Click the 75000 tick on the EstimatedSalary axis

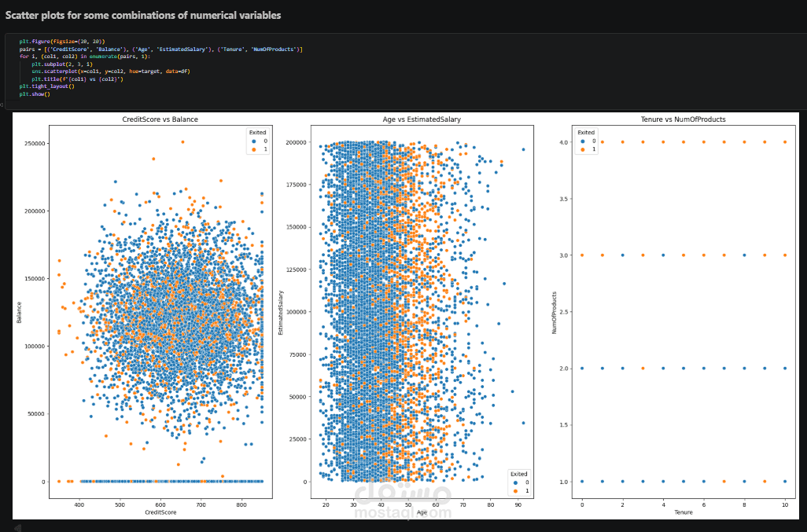pyautogui.click(x=298, y=354)
